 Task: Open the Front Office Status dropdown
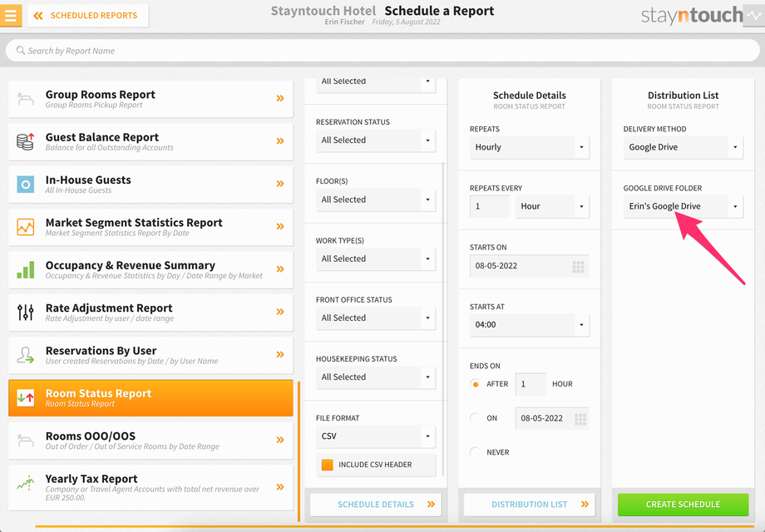click(x=376, y=318)
